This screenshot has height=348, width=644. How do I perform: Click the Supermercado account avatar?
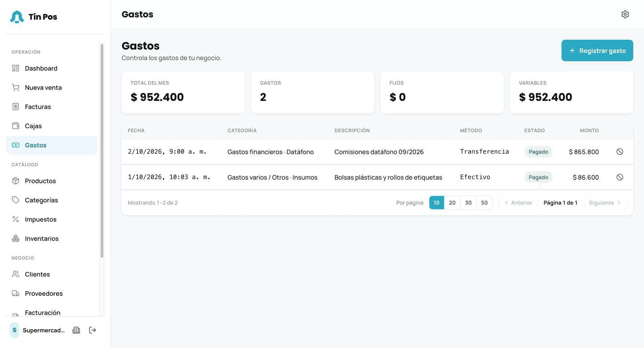[x=15, y=330]
